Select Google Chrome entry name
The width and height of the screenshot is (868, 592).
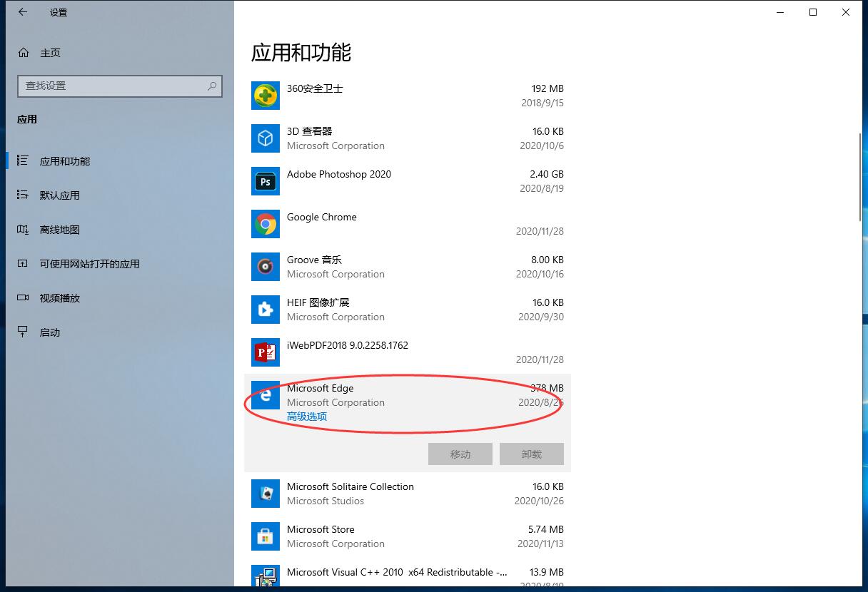(322, 217)
